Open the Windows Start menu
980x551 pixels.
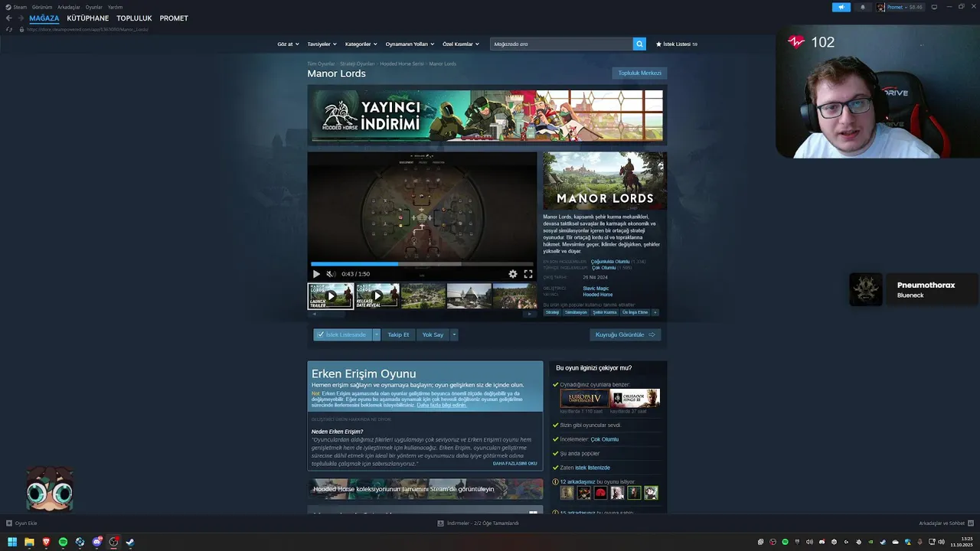pyautogui.click(x=12, y=542)
